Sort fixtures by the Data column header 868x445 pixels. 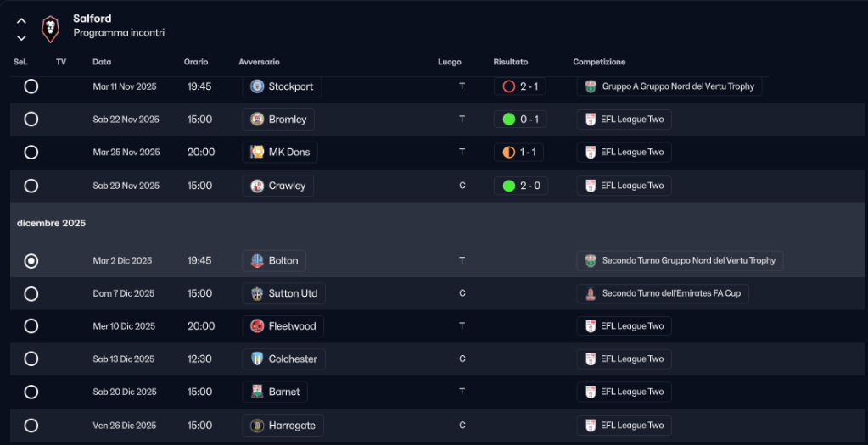coord(102,62)
